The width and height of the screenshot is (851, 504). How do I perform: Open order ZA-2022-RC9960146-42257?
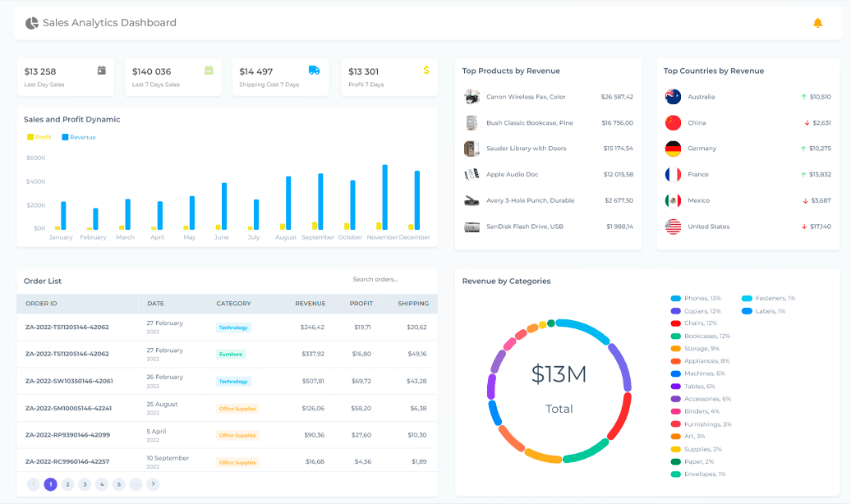pyautogui.click(x=67, y=461)
